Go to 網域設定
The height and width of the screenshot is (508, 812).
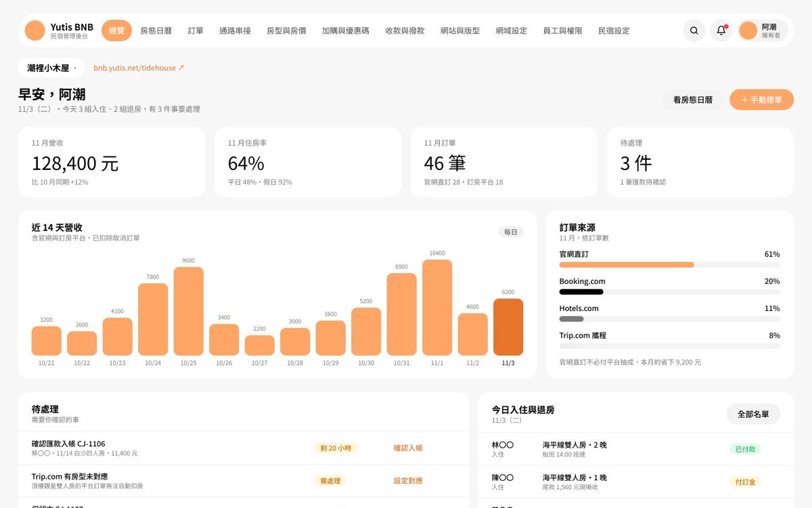click(511, 30)
